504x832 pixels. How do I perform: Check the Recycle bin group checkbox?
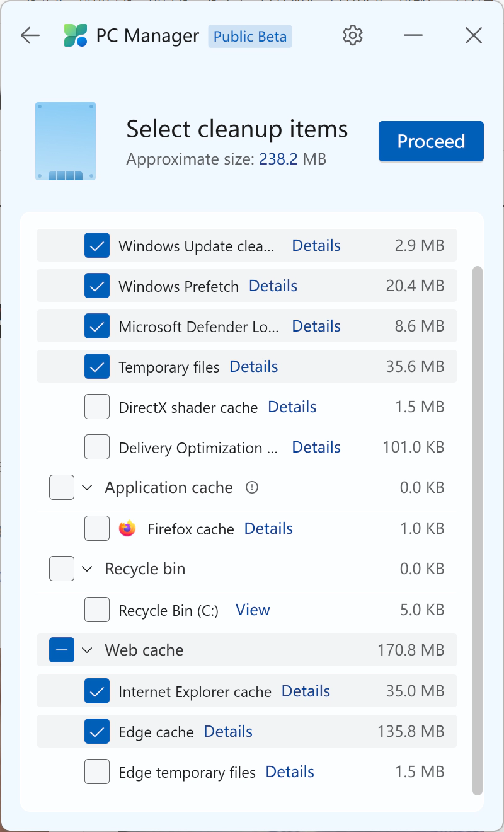click(x=62, y=569)
